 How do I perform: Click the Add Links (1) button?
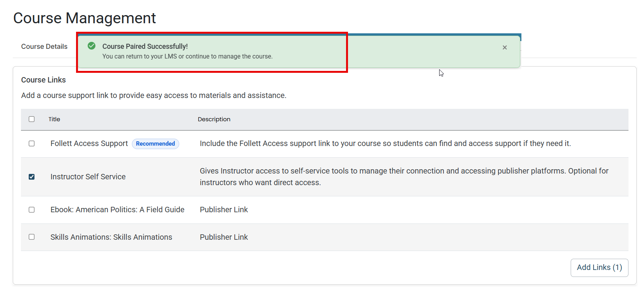599,268
